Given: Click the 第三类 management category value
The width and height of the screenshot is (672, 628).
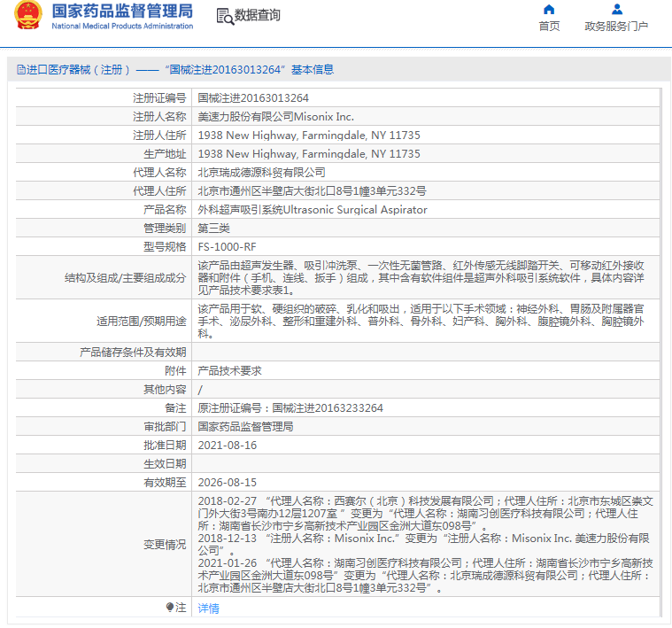Looking at the screenshot, I should (x=213, y=228).
